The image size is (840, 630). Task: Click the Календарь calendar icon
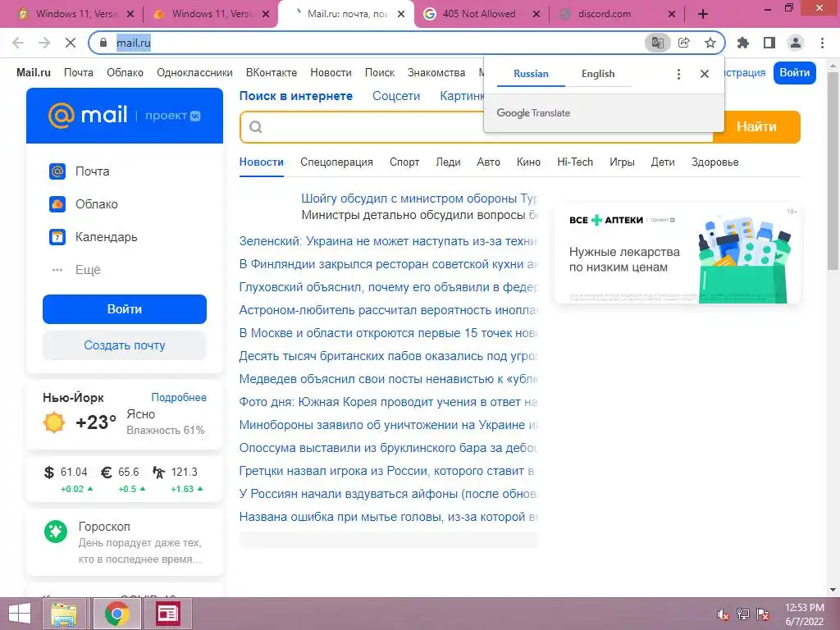click(x=57, y=237)
